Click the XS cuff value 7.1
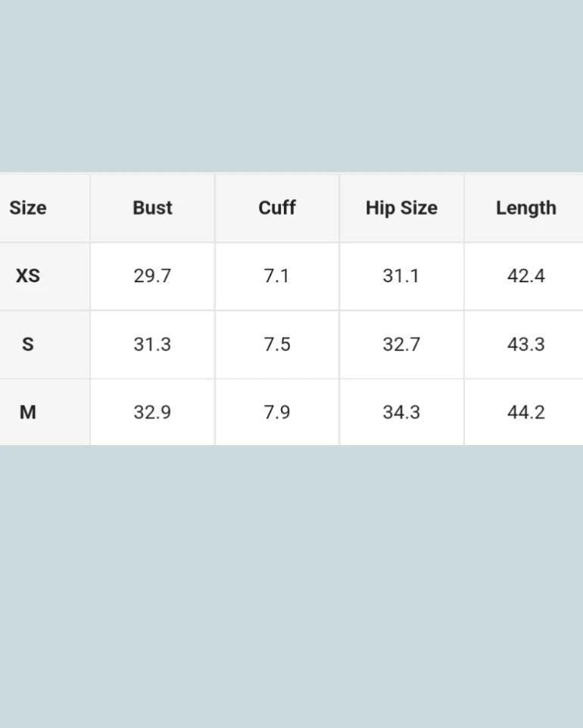This screenshot has height=728, width=583. [x=277, y=276]
